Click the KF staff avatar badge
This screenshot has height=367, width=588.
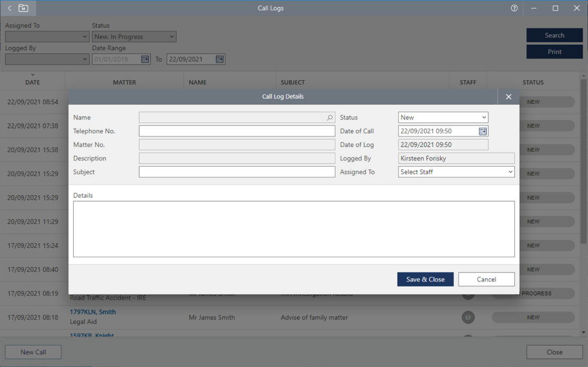pos(468,317)
